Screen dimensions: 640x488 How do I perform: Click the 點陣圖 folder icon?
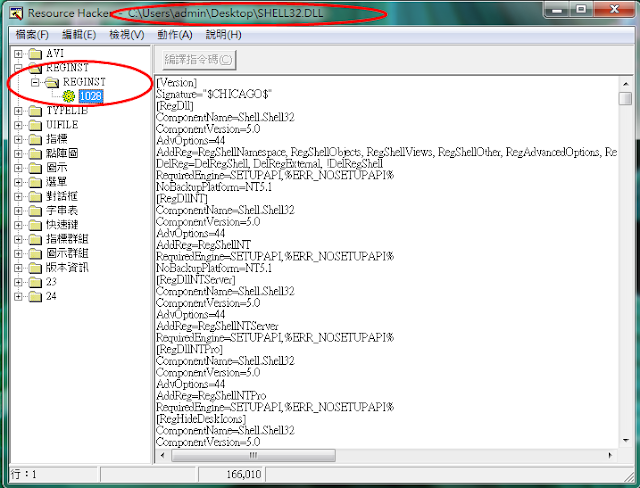[36, 154]
